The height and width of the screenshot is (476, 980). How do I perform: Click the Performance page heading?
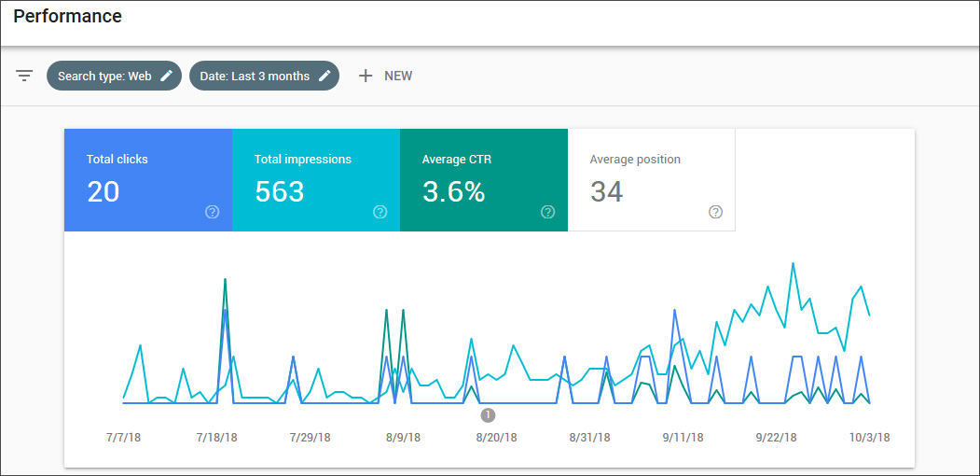tap(67, 16)
